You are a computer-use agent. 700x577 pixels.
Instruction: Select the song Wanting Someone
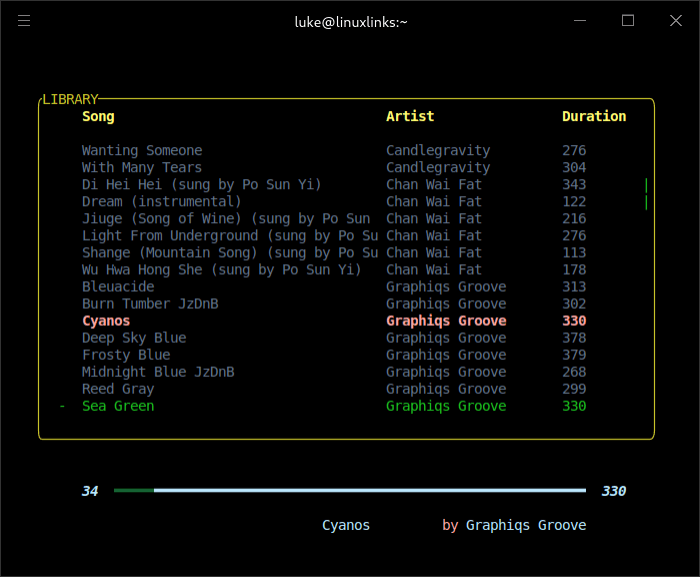point(142,151)
